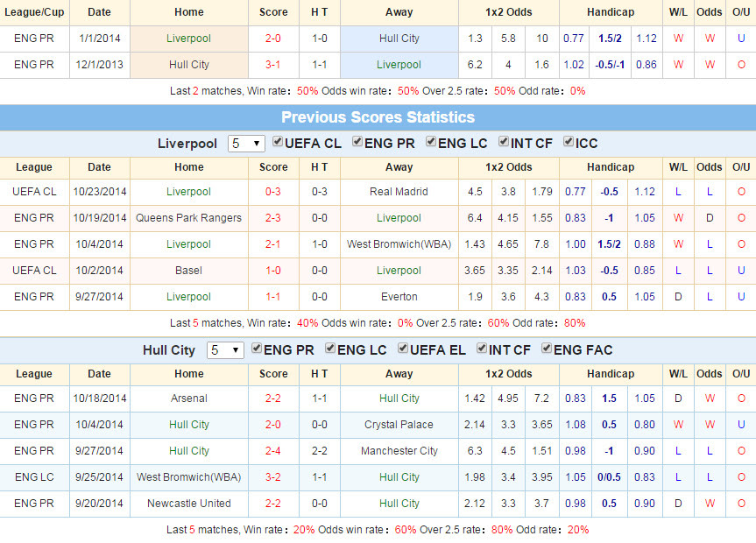Click the 80% Odd rate in Liverpool summary
The height and width of the screenshot is (543, 756).
point(575,323)
